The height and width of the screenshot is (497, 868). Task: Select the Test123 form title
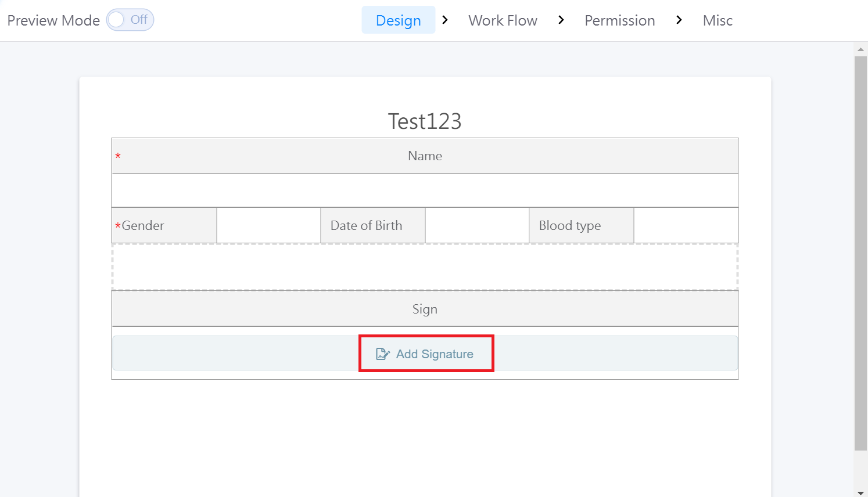(x=425, y=121)
